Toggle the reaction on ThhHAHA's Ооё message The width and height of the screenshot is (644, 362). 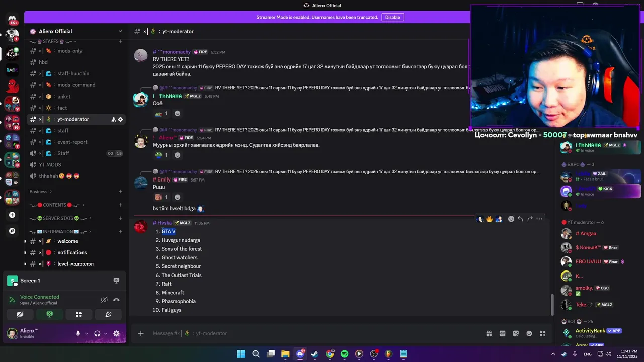162,114
